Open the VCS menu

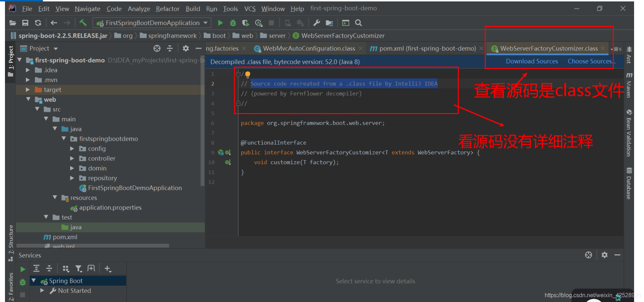(x=250, y=9)
